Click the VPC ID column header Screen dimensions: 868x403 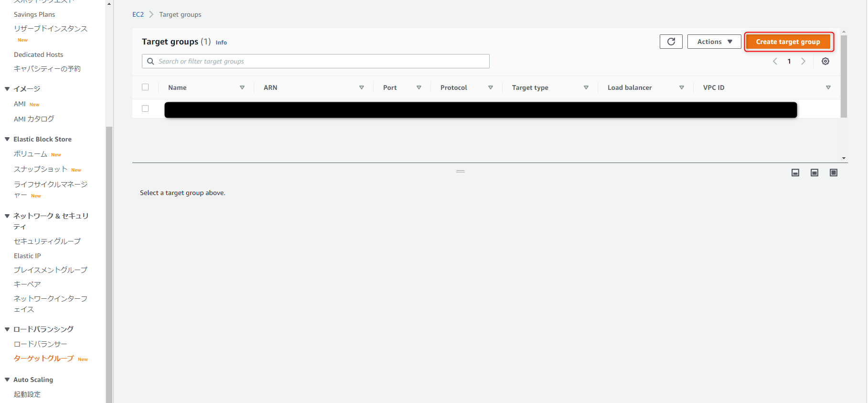pyautogui.click(x=714, y=87)
